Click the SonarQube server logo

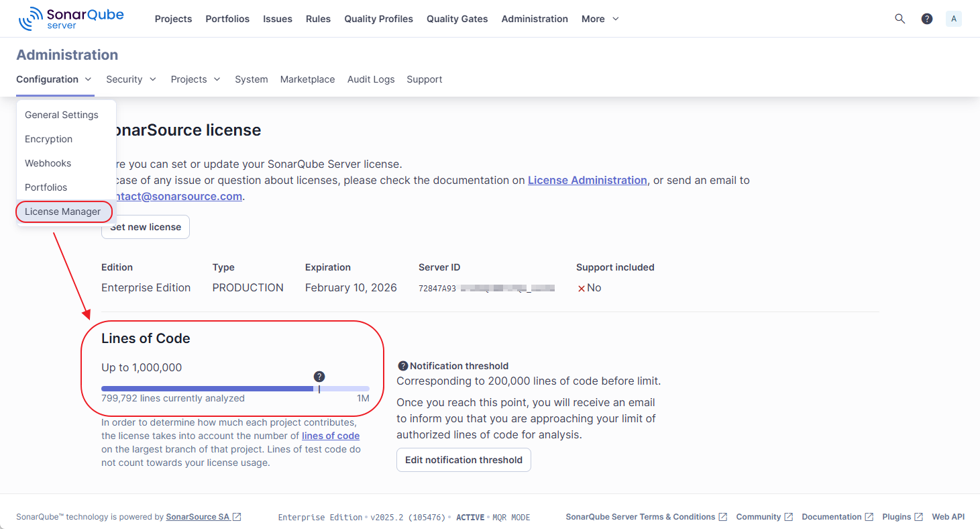[x=71, y=19]
